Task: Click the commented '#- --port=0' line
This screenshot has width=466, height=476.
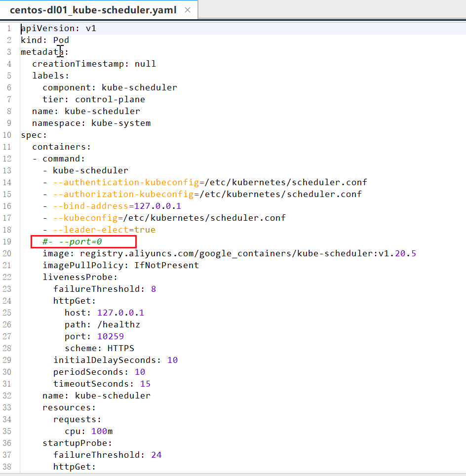Action: click(72, 241)
